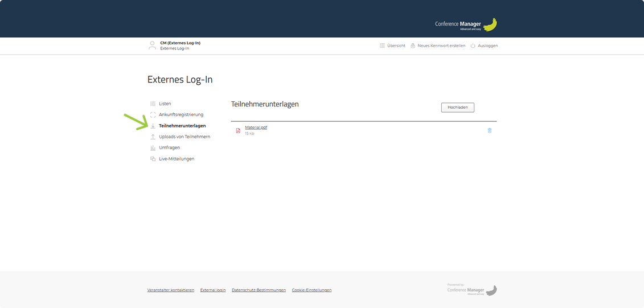Open the Material.pdf file link
Screen dimensions: 644x308
pos(256,128)
